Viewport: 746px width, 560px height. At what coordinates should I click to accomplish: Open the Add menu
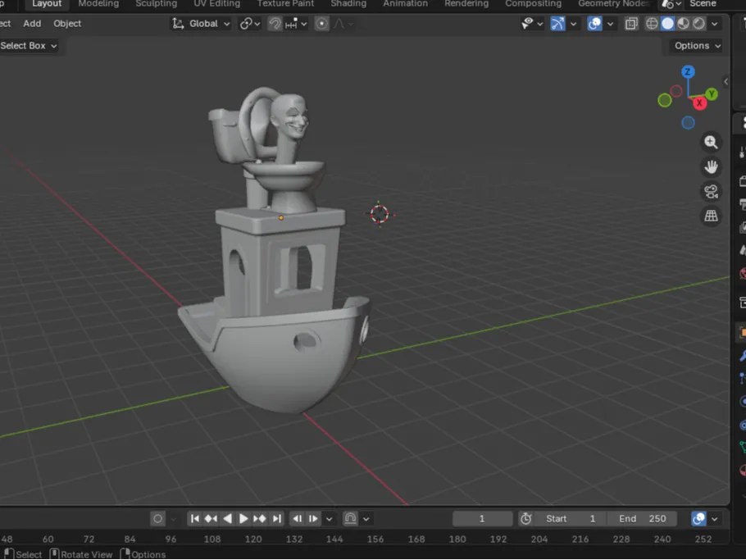32,23
